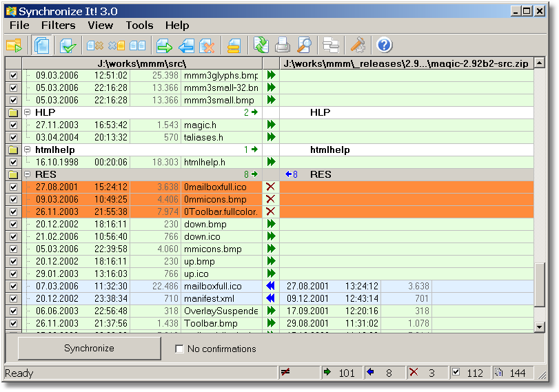The width and height of the screenshot is (559, 392).
Task: Open the Filters menu
Action: click(x=58, y=25)
